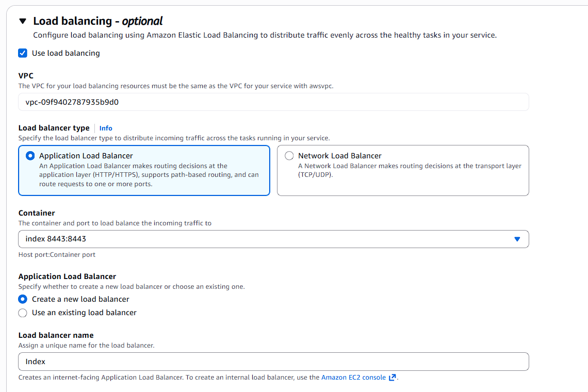Click external link icon after EC2 console

pos(393,378)
